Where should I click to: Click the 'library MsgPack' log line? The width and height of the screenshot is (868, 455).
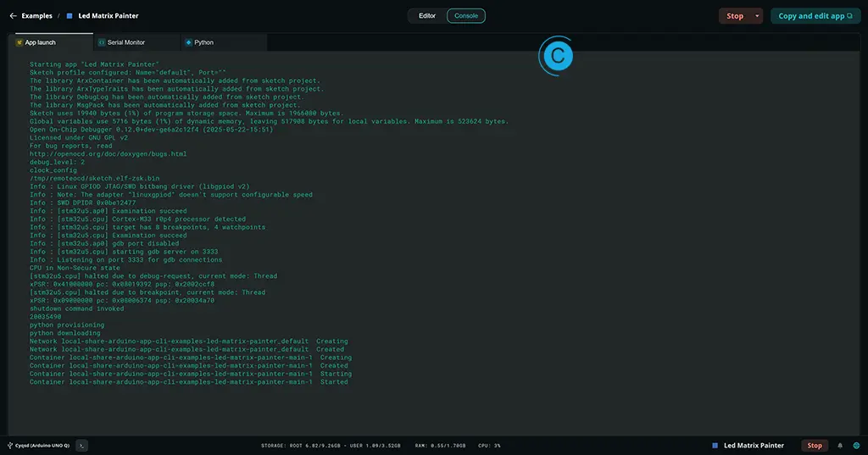165,105
